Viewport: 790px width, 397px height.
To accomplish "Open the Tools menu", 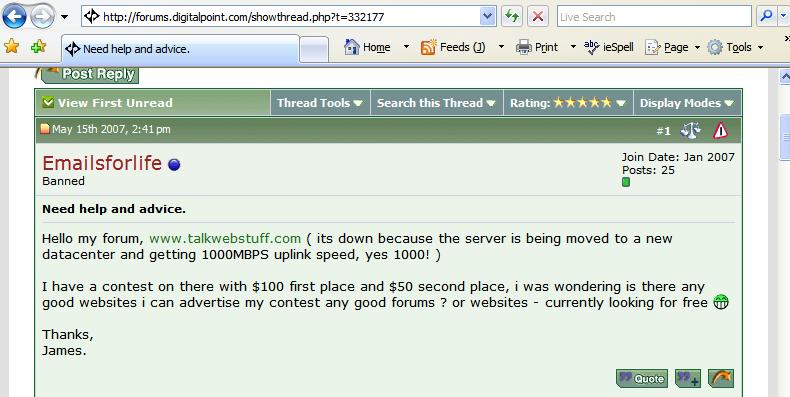I will click(x=736, y=47).
